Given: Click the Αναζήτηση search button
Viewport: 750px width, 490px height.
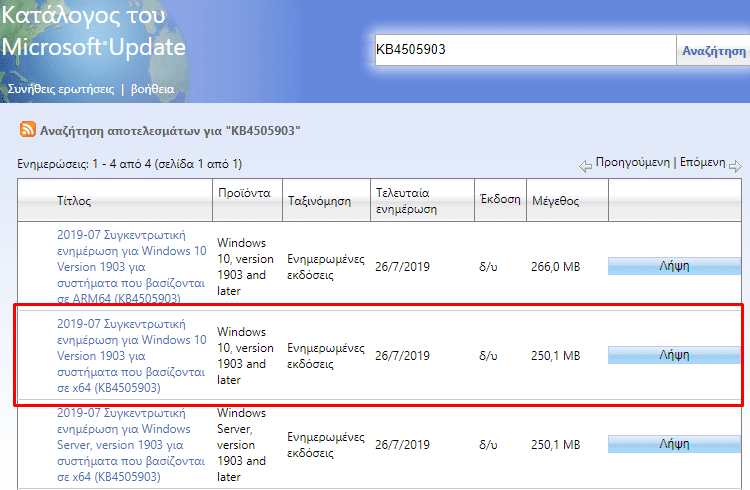Looking at the screenshot, I should [714, 50].
